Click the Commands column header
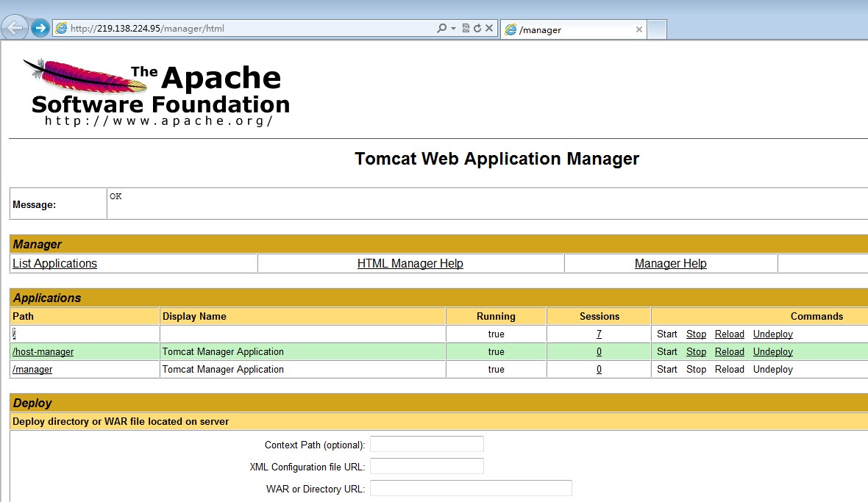The width and height of the screenshot is (868, 502). pyautogui.click(x=817, y=316)
